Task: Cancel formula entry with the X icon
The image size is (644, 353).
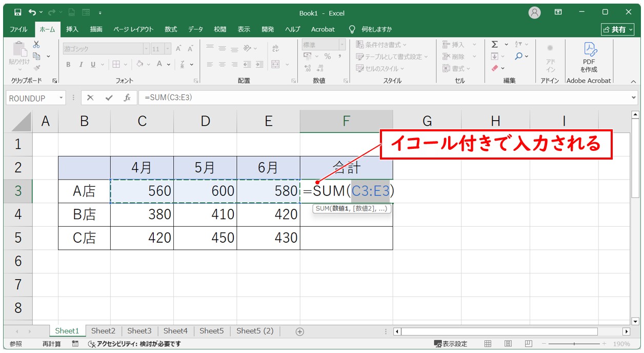Action: [90, 97]
